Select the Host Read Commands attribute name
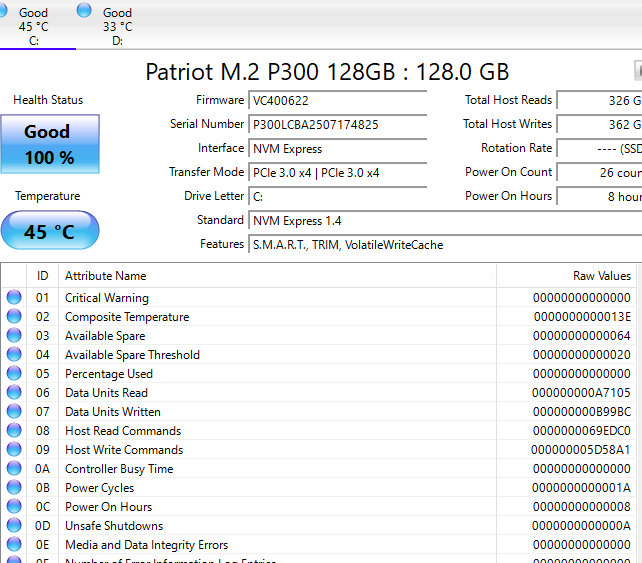 click(123, 431)
